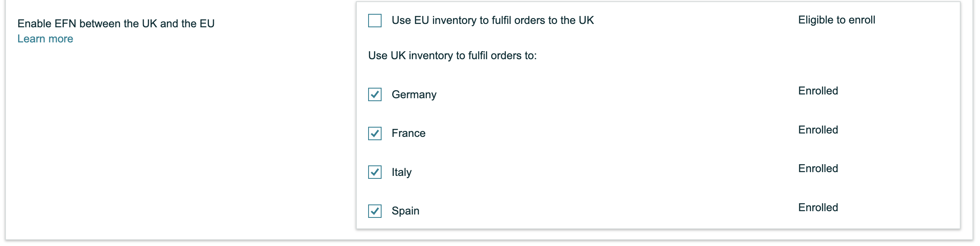This screenshot has width=980, height=246.
Task: Click 'Enable EFN between the UK and EU' heading
Action: [x=116, y=24]
